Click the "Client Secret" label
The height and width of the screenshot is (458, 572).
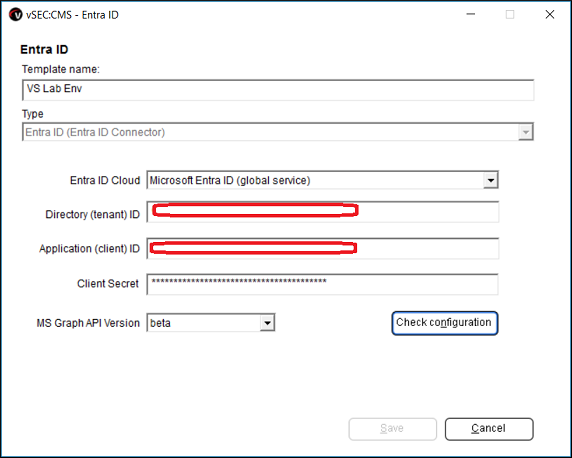click(x=108, y=284)
